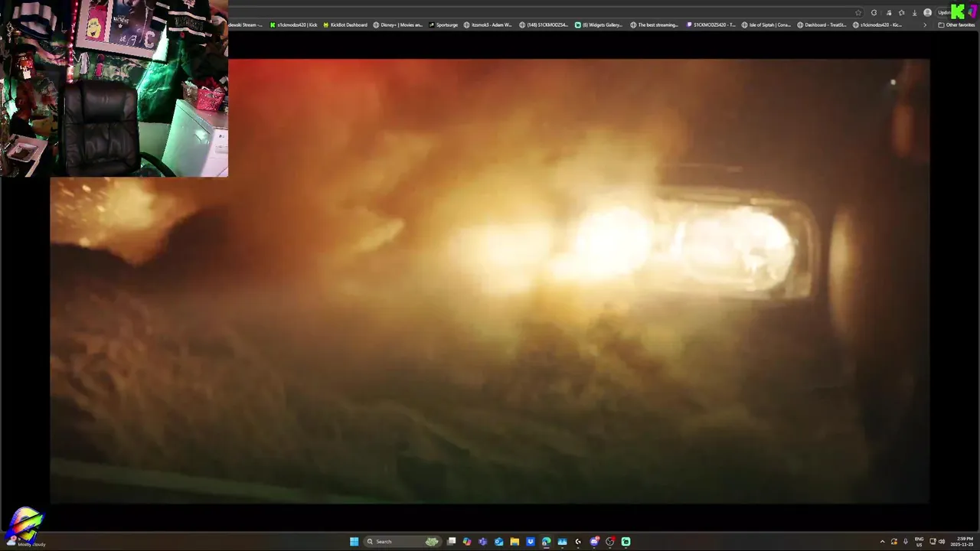Expand the bookmarks overflow chevron
980x551 pixels.
coord(925,24)
